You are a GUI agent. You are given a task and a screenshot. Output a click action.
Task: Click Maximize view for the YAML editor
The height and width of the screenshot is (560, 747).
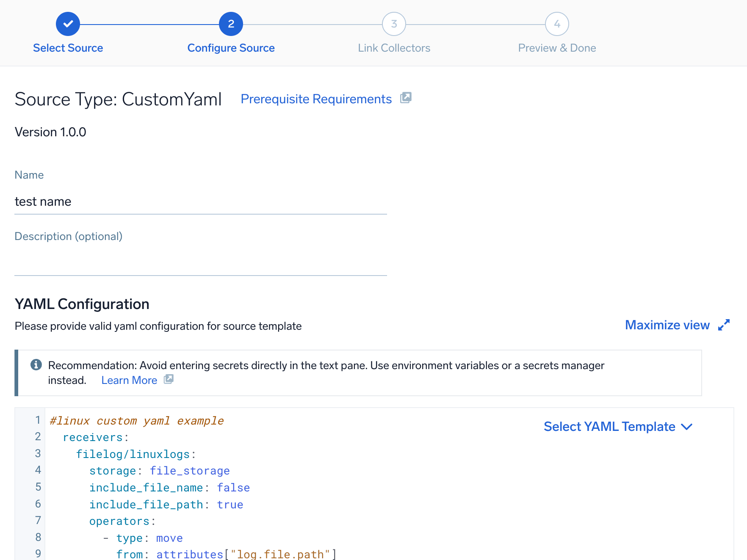tap(667, 325)
